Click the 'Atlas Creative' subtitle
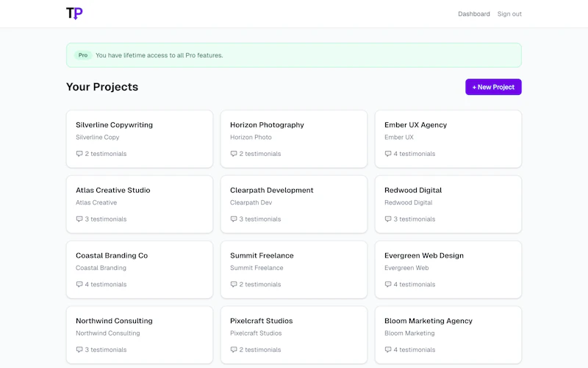This screenshot has width=588, height=368. click(96, 202)
